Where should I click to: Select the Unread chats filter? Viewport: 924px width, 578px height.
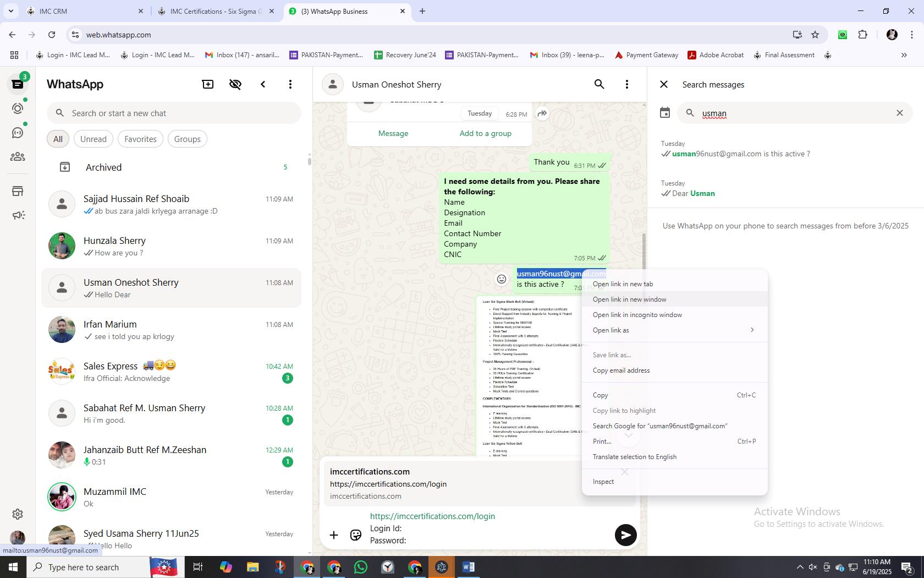94,139
